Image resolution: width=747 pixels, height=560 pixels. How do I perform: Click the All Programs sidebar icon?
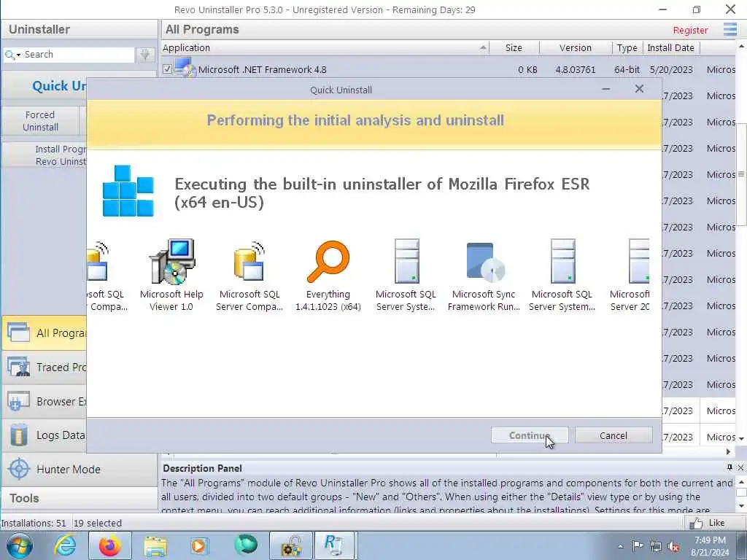18,332
